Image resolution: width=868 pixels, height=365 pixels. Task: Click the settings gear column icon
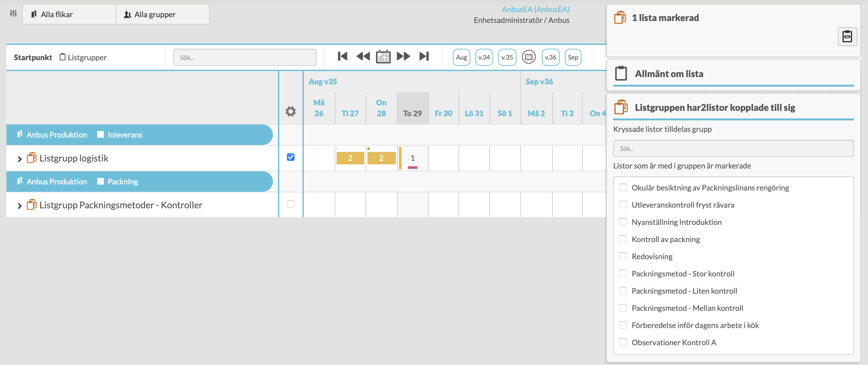[290, 111]
